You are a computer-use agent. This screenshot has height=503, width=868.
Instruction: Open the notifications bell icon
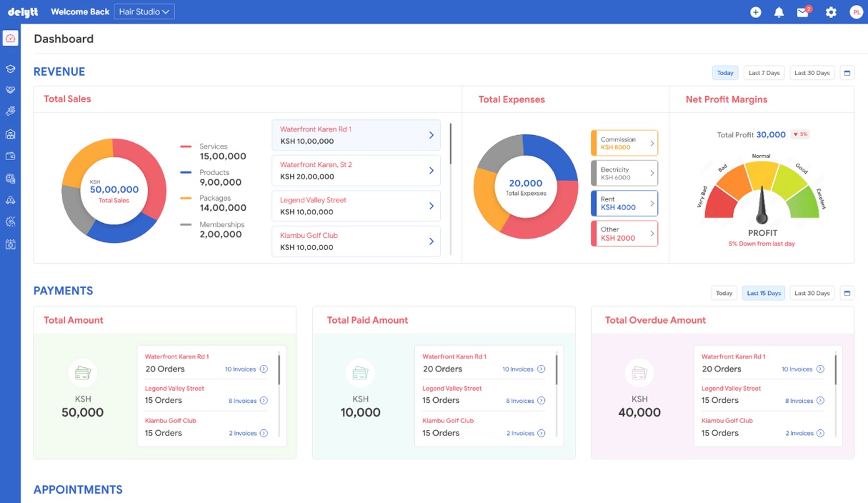pyautogui.click(x=779, y=12)
